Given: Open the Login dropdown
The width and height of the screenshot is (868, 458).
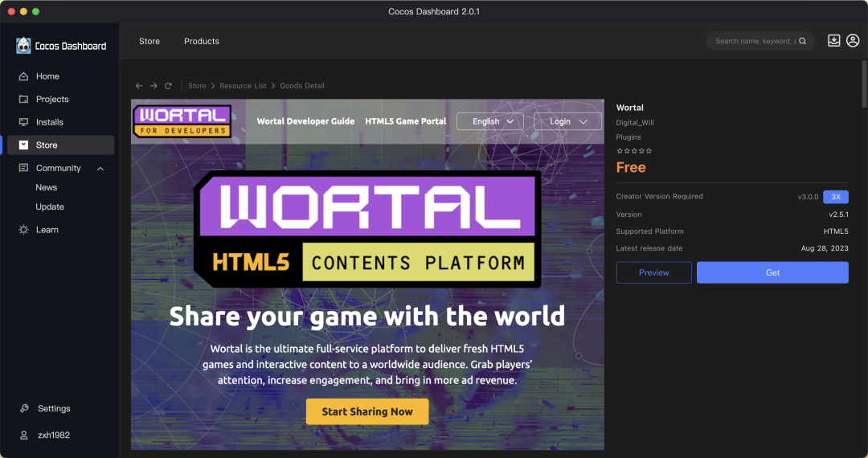Looking at the screenshot, I should coord(567,121).
